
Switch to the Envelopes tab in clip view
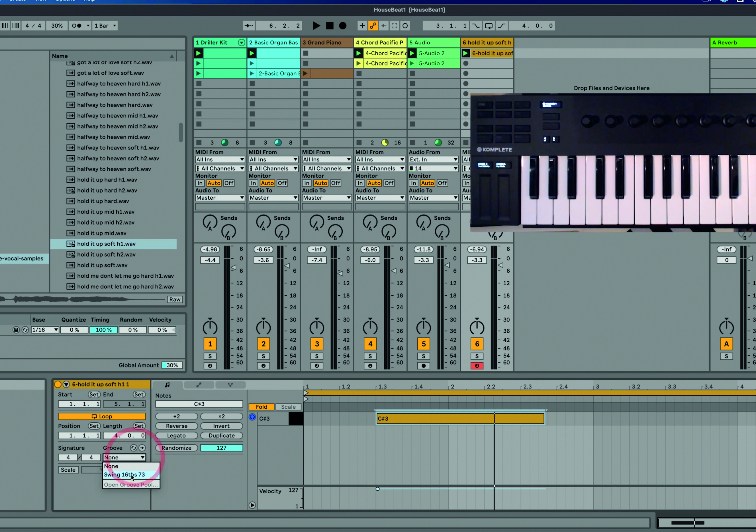coord(199,384)
